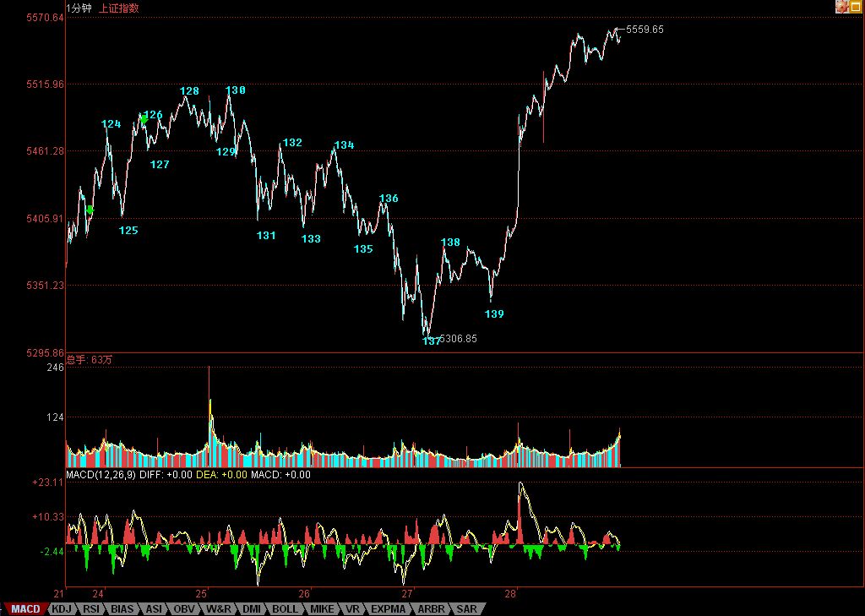Viewport: 865px width, 616px height.
Task: Click the red flower icon at top right
Action: (841, 7)
